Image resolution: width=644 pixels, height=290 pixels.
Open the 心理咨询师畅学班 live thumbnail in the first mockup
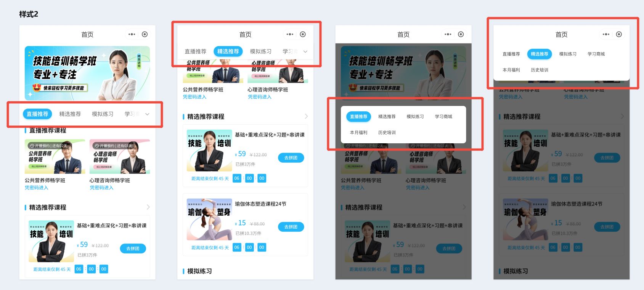click(x=120, y=157)
